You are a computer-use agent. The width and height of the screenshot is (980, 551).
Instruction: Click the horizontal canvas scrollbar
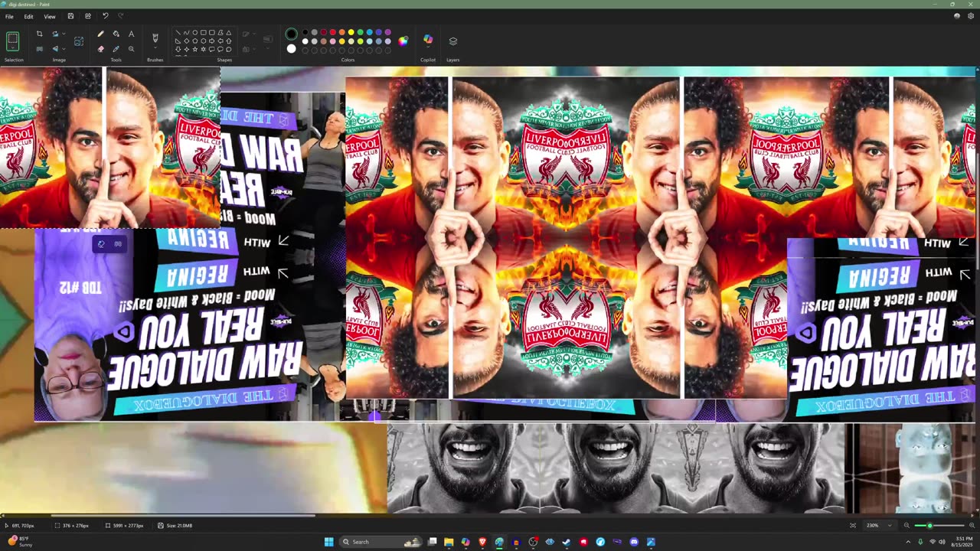(x=184, y=515)
